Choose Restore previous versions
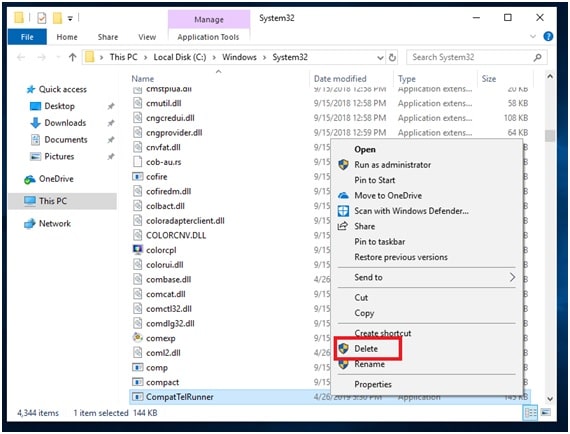Image resolution: width=570 pixels, height=434 pixels. 401,257
